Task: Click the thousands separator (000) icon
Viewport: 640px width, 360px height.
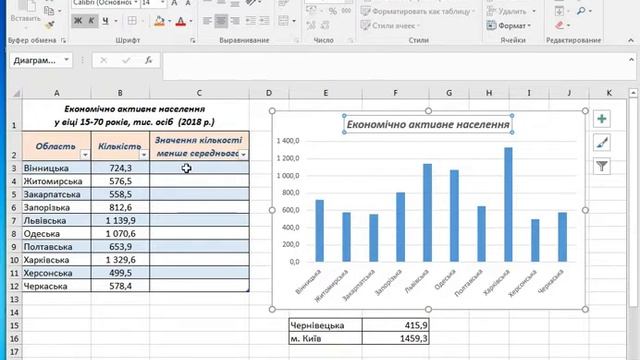Action: click(346, 11)
